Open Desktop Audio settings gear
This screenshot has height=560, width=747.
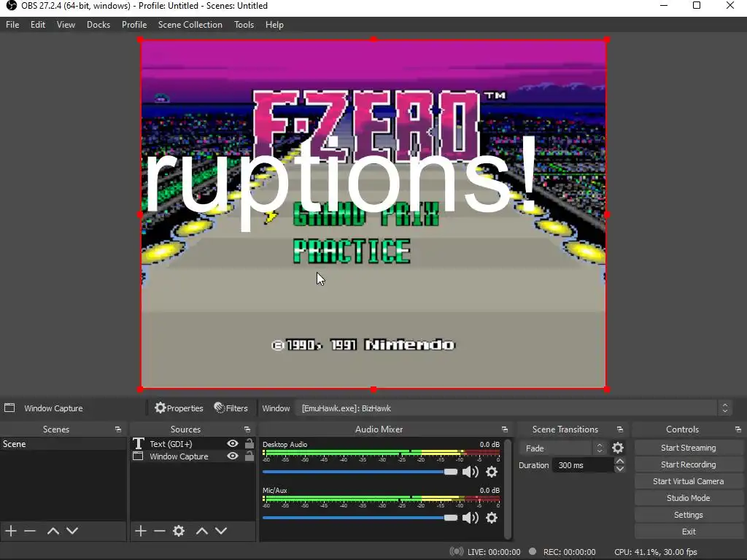(x=492, y=472)
